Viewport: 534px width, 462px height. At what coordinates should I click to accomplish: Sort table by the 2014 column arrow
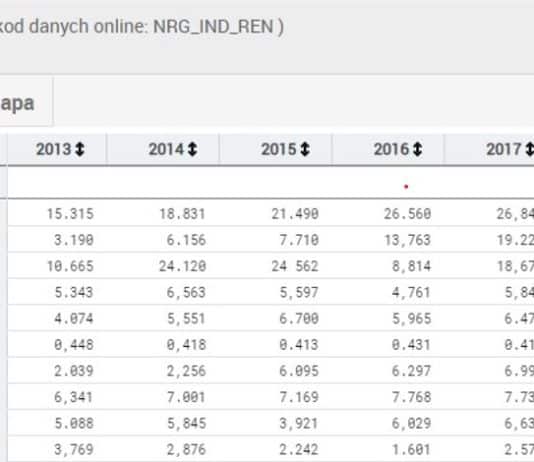coord(192,149)
